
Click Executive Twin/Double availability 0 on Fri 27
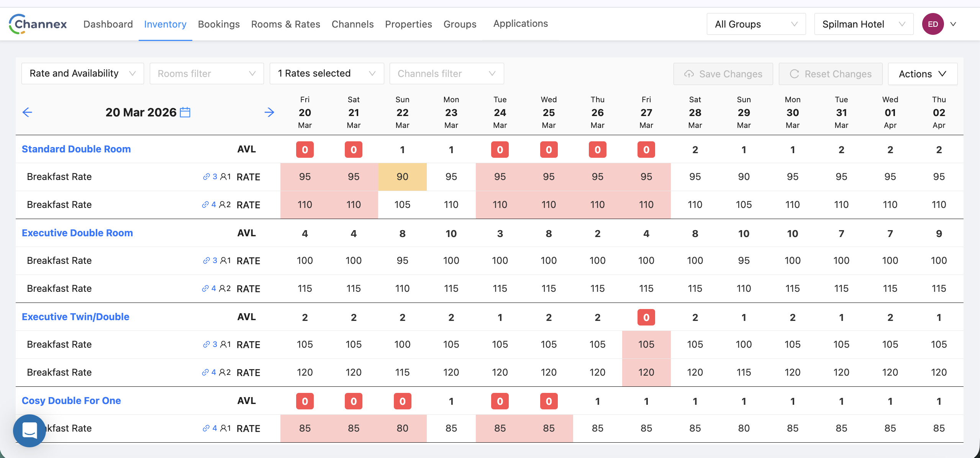646,317
